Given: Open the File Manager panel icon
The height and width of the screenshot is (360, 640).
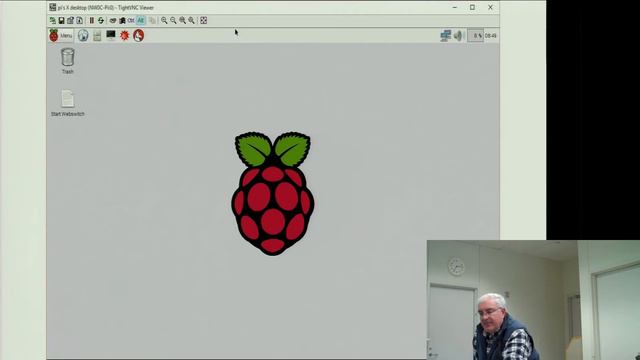Looking at the screenshot, I should pos(97,36).
